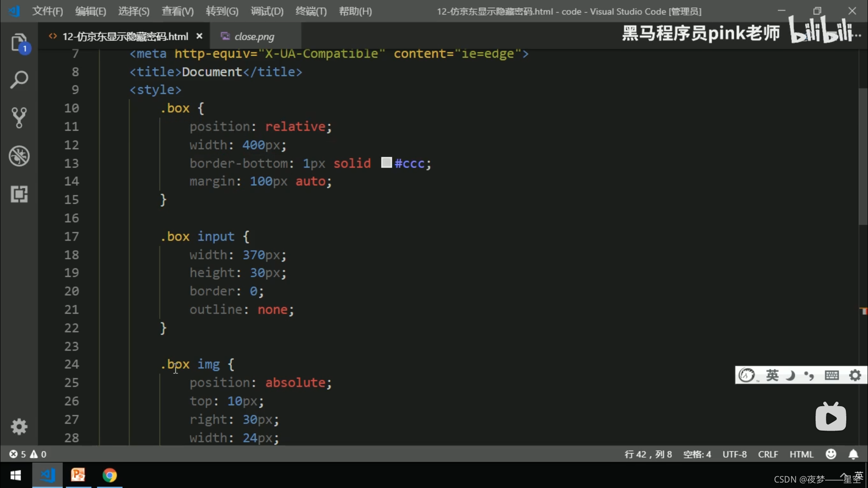Switch to the close.png tab
The width and height of the screenshot is (868, 488).
(x=255, y=37)
